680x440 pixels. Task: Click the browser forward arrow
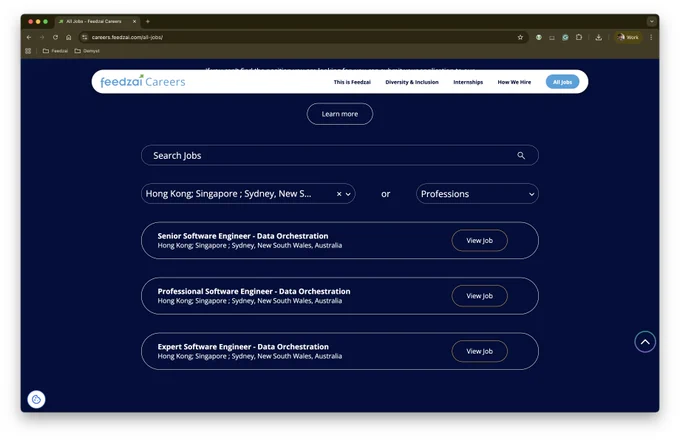[x=42, y=37]
